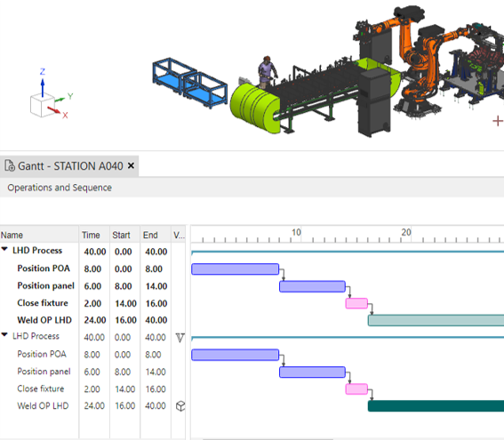Select the Gantt - STATION A040 tab

pos(69,166)
